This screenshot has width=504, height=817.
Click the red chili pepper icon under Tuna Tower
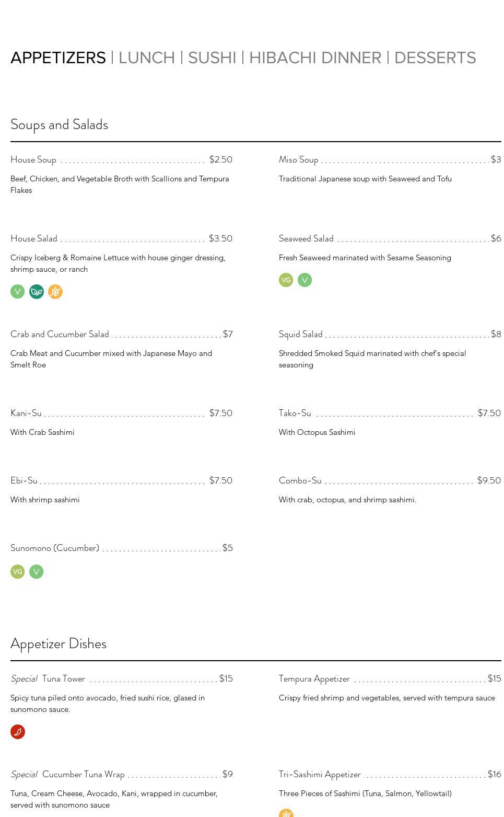tap(18, 732)
